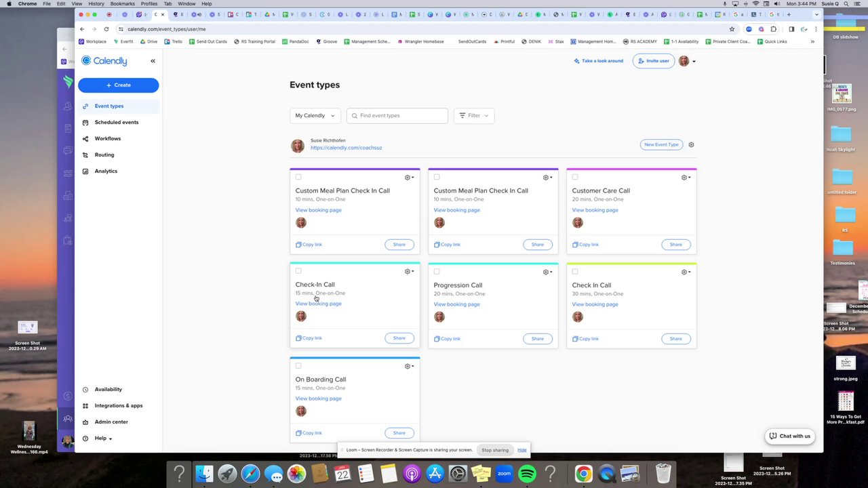Screen dimensions: 868x488
Task: Open the App Store from the Dock
Action: tap(435, 473)
